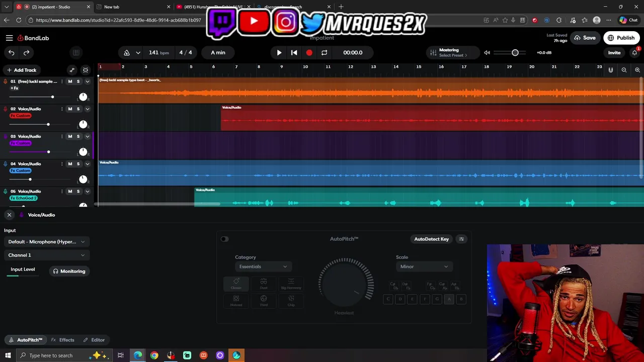Open the automation tool icon
The image size is (644, 362).
coord(72,70)
